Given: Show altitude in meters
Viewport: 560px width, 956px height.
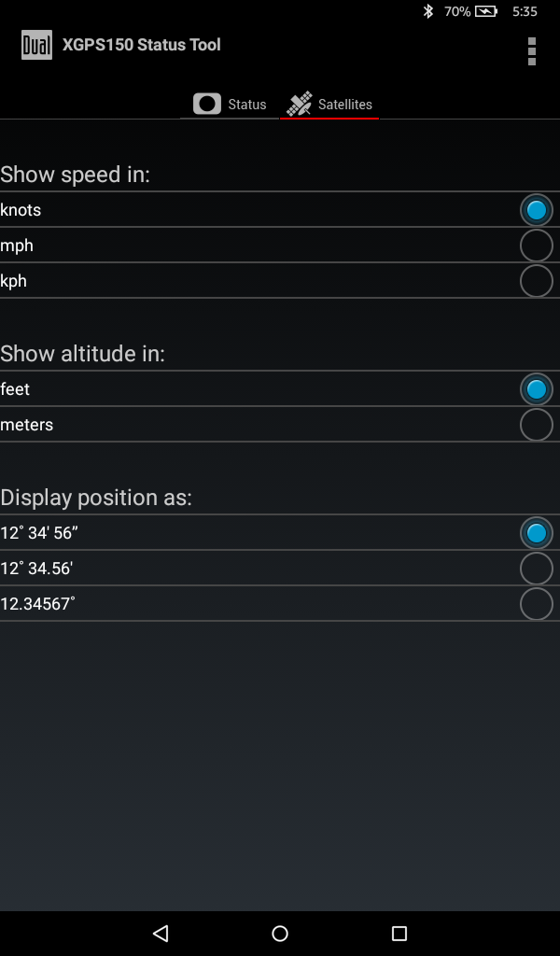Looking at the screenshot, I should point(537,424).
